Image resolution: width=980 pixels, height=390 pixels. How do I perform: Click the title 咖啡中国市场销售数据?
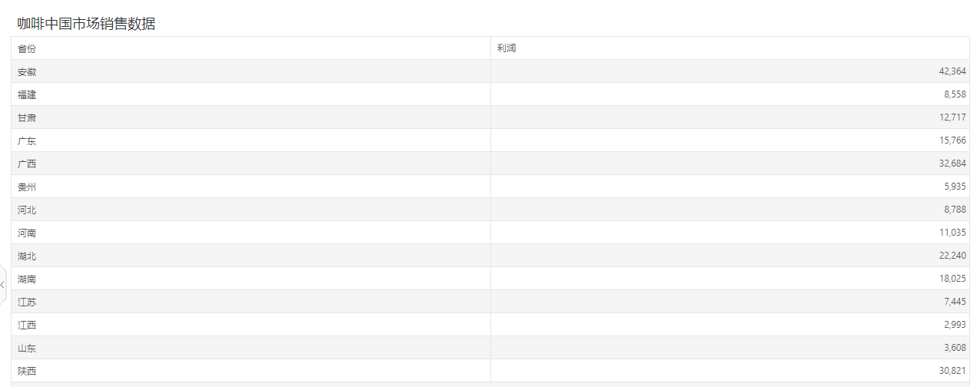(x=87, y=24)
